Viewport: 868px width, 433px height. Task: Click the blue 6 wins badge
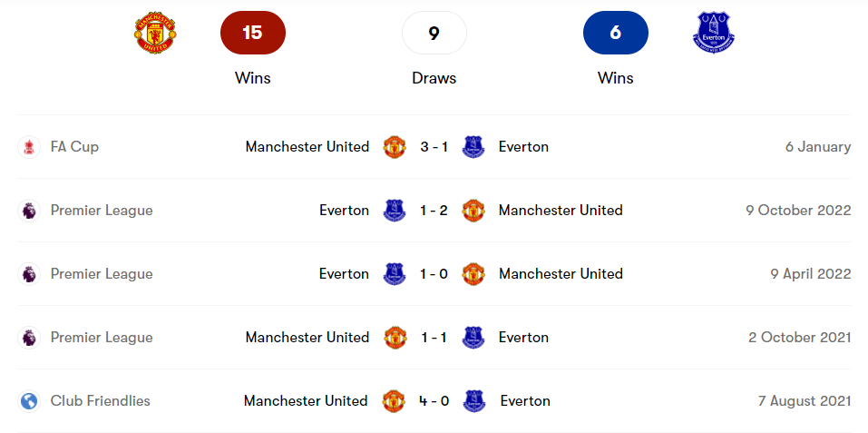[616, 34]
